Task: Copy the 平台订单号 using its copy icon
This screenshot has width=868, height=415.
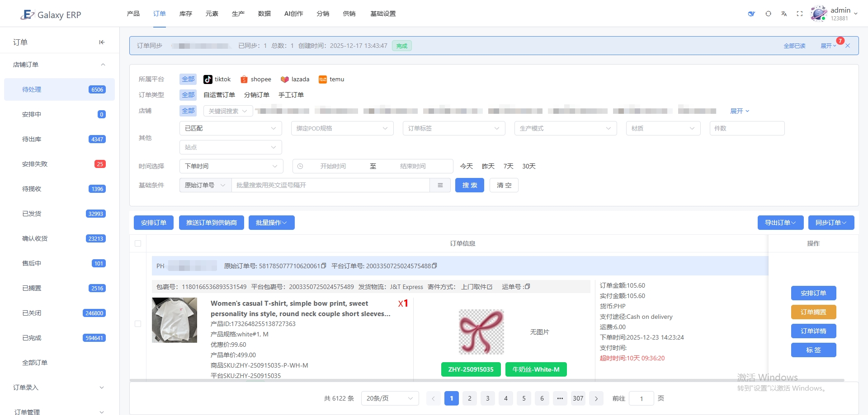Action: (x=434, y=266)
